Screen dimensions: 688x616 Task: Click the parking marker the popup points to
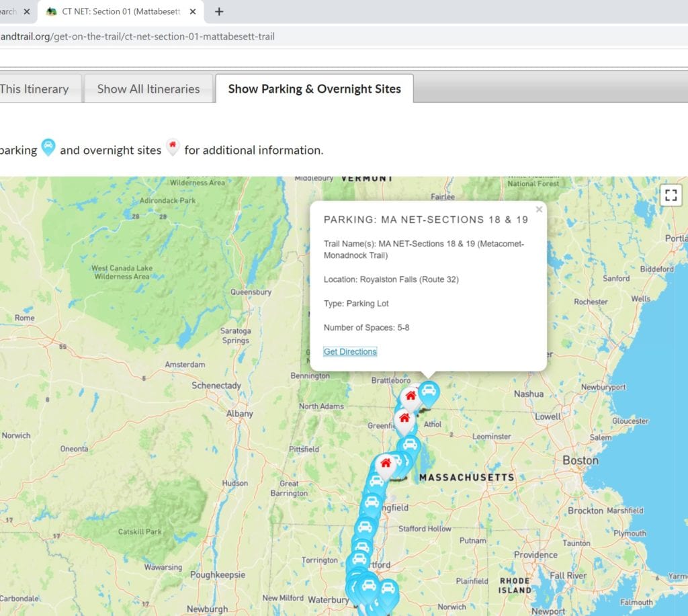click(x=429, y=390)
